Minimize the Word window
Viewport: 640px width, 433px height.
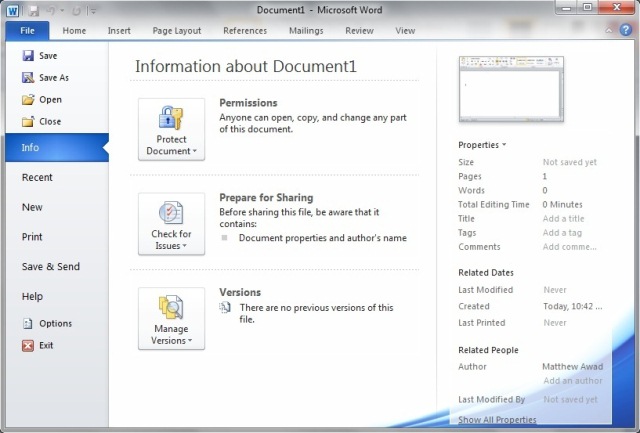click(566, 7)
